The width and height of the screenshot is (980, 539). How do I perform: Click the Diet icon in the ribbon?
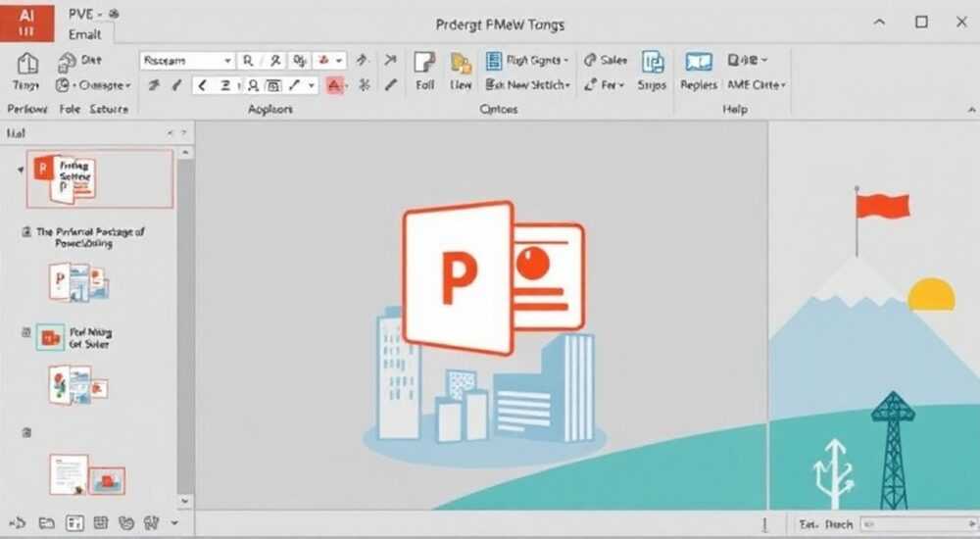point(67,62)
